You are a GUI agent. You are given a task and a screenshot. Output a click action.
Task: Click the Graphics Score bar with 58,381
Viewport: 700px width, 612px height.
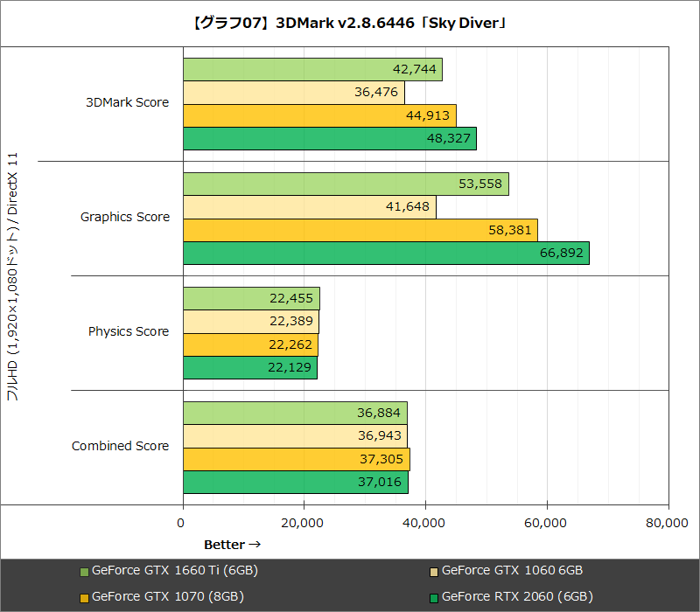pos(360,230)
